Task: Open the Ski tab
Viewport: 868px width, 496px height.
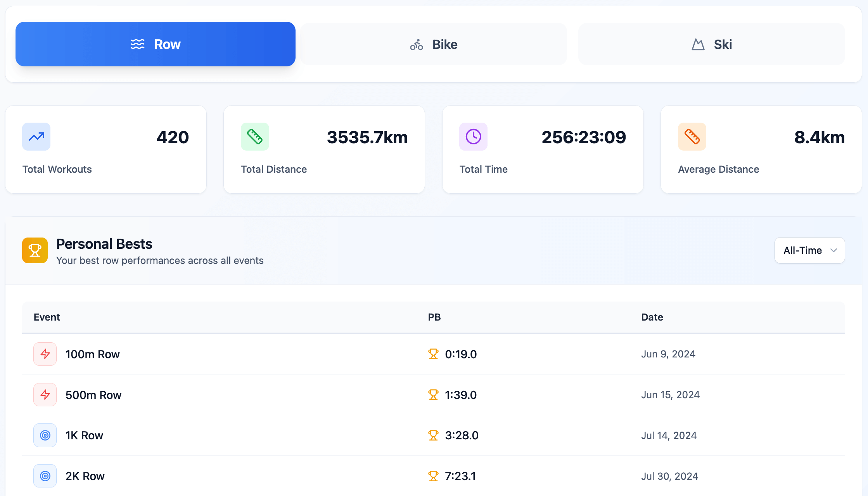Action: (711, 44)
